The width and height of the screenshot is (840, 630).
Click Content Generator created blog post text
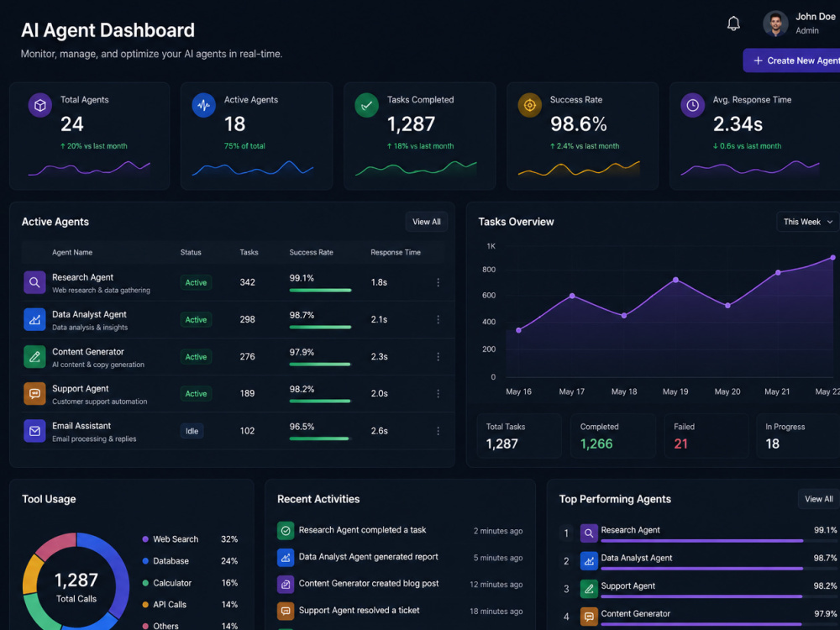click(x=369, y=584)
